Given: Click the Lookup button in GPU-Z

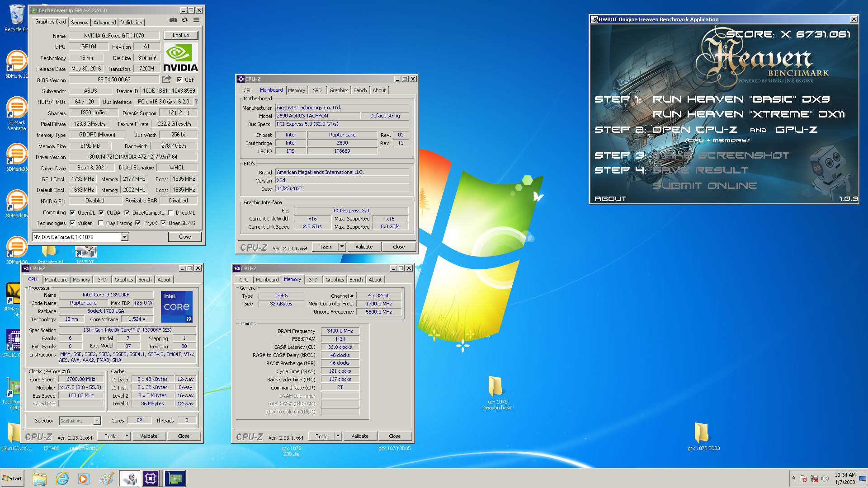Looking at the screenshot, I should tap(180, 35).
